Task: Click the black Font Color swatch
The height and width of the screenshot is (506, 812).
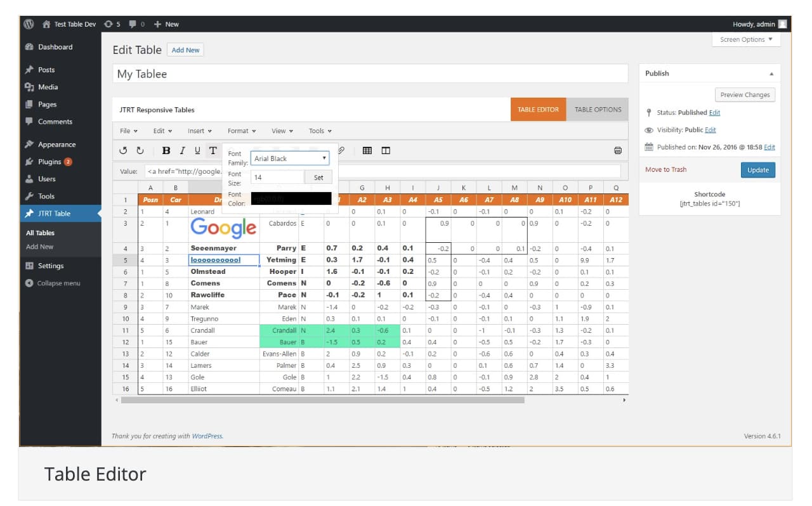Action: tap(291, 198)
